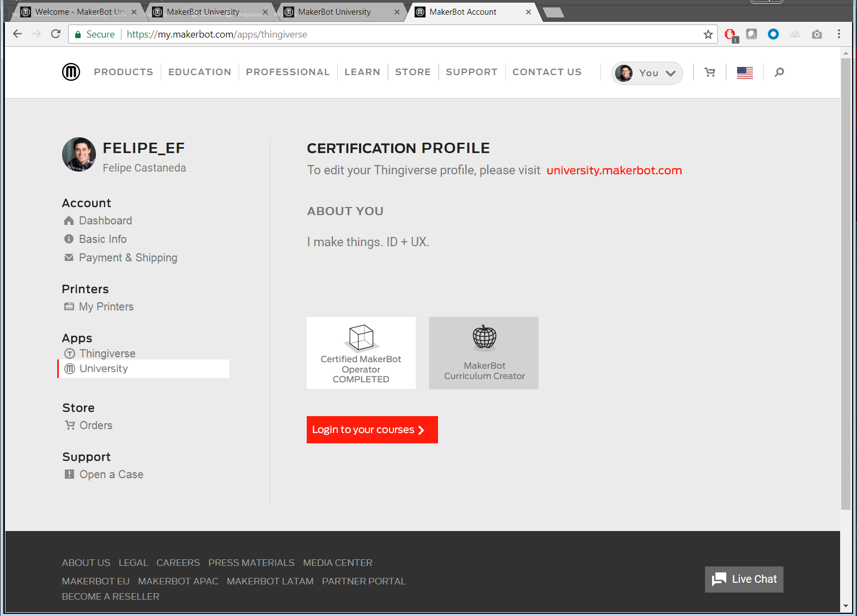Click the red extension icon with badge

[x=731, y=35]
